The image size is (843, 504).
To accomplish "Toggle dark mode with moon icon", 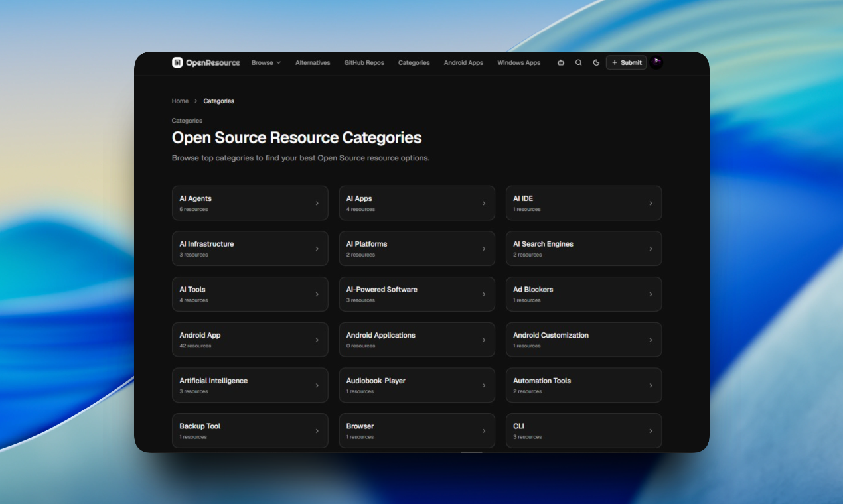I will click(596, 63).
